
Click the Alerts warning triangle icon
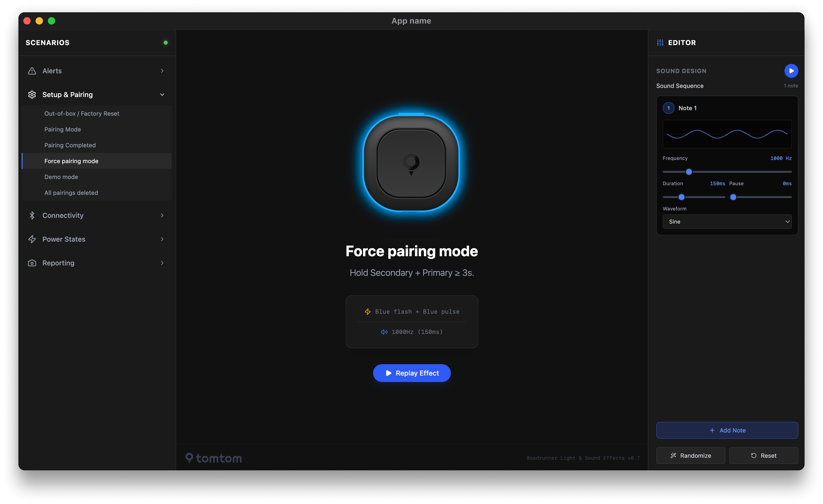pos(32,71)
